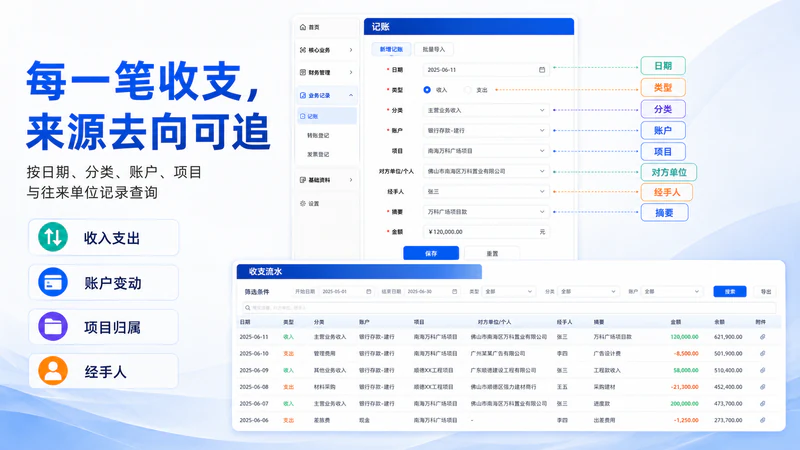Select the 收入 radio button

point(427,90)
